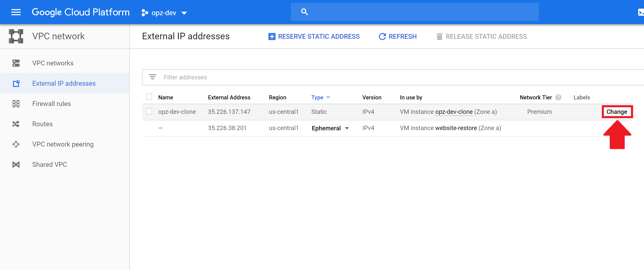This screenshot has height=270, width=644.
Task: Activate the Cloud Shell icon
Action: pyautogui.click(x=641, y=12)
